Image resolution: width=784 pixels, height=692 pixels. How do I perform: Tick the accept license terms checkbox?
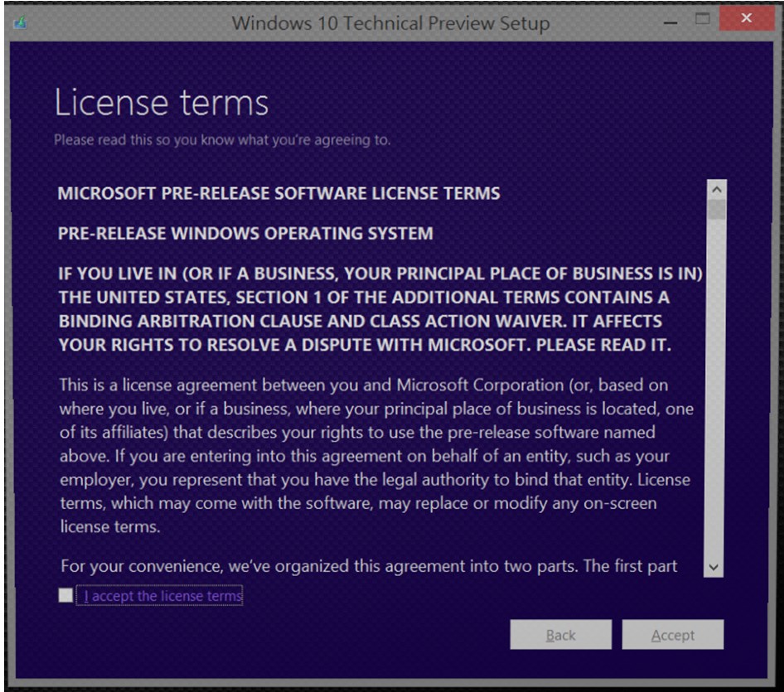tap(65, 595)
